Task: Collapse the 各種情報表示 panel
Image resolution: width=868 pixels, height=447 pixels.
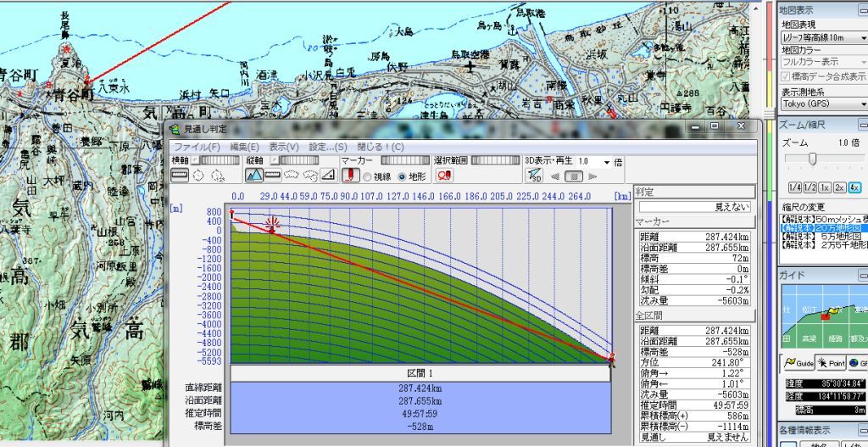Action: pyautogui.click(x=862, y=430)
